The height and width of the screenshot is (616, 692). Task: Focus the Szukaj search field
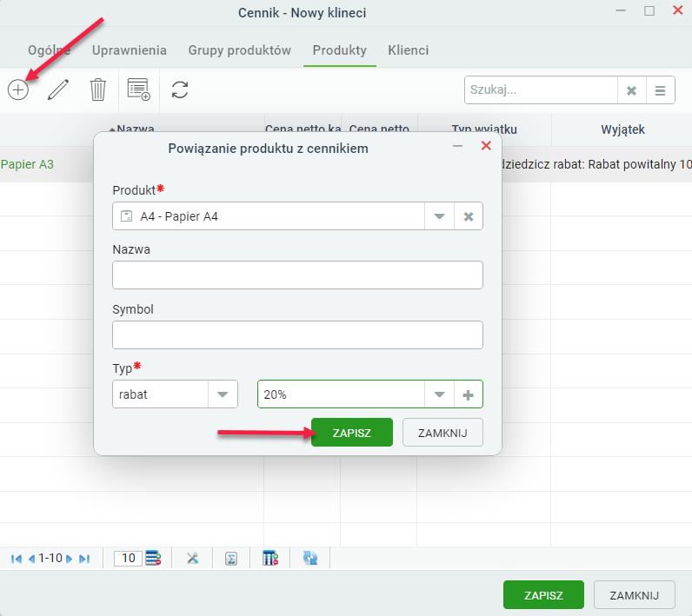[x=541, y=90]
